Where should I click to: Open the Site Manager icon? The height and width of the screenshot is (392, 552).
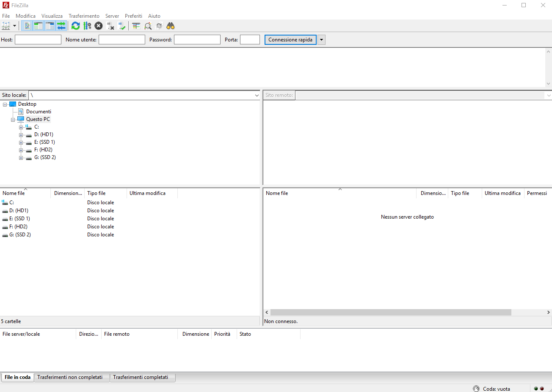coord(6,26)
